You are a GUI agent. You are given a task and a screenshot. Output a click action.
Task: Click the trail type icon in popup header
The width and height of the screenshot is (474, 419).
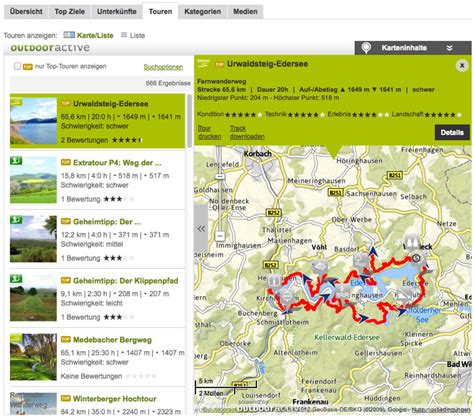pyautogui.click(x=203, y=64)
